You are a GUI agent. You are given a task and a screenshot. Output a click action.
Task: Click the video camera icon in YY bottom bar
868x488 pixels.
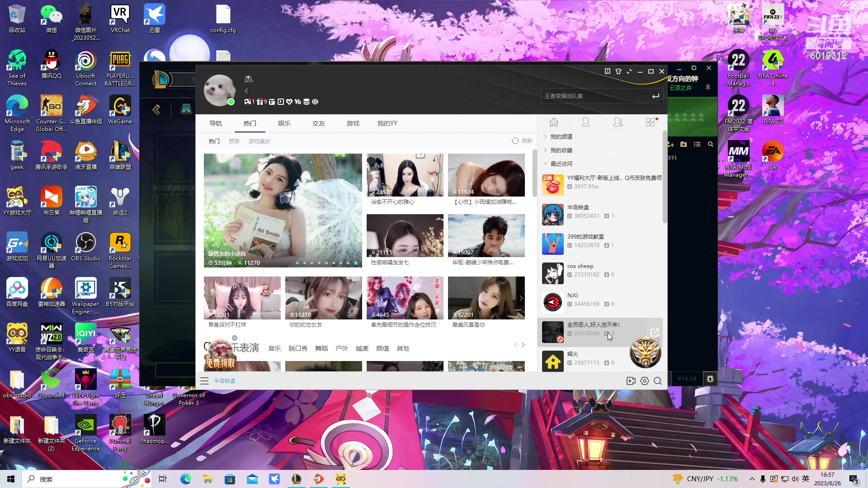(x=631, y=381)
